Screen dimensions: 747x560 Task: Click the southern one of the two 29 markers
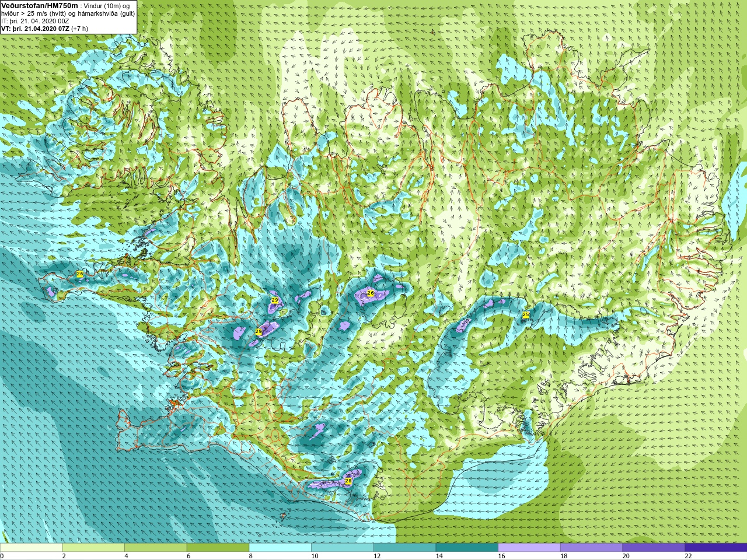click(x=259, y=331)
